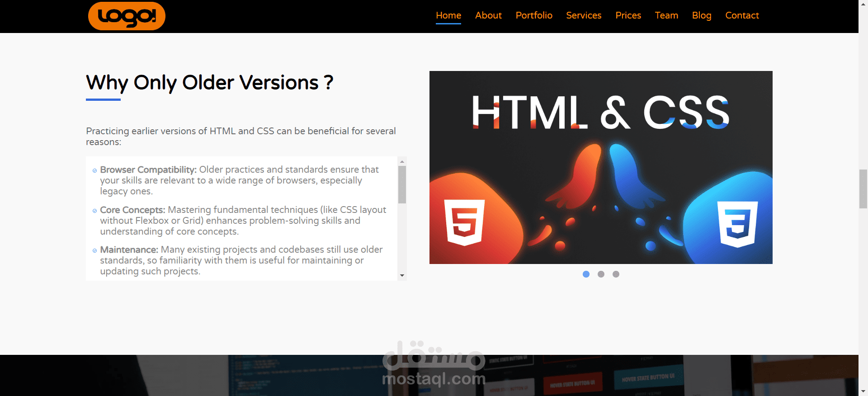The width and height of the screenshot is (868, 396).
Task: Go to the Contact nav link
Action: click(x=742, y=15)
